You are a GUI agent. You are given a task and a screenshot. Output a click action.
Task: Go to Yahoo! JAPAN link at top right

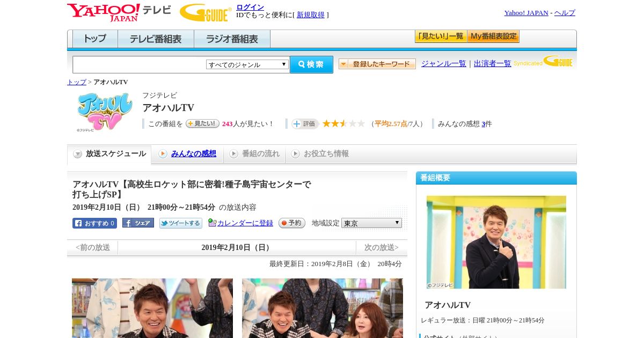coord(526,13)
